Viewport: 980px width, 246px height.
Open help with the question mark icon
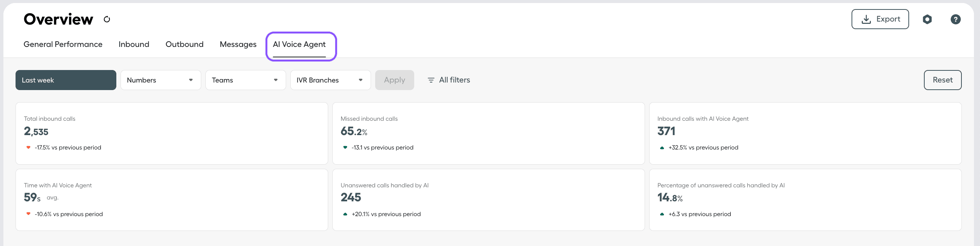(955, 19)
